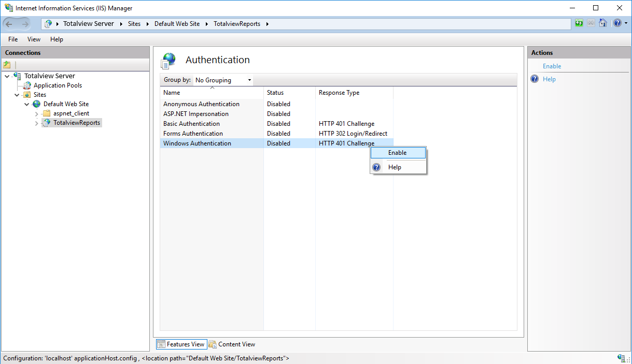Image resolution: width=632 pixels, height=364 pixels.
Task: Open the breadcrumb arrow after Default Web Site
Action: coord(207,24)
